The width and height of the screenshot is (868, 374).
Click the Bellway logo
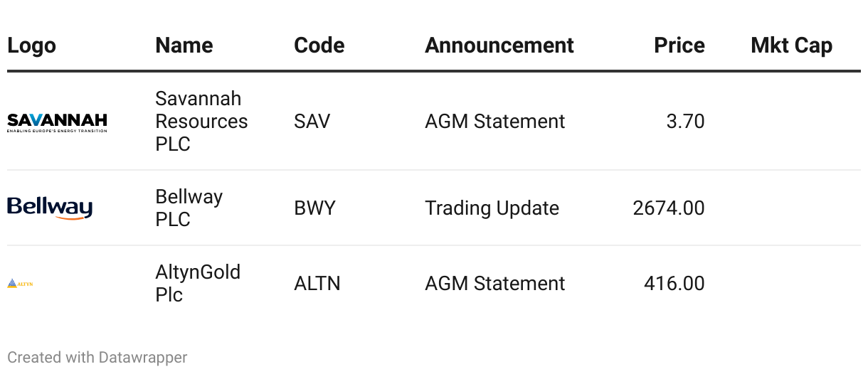(x=50, y=208)
